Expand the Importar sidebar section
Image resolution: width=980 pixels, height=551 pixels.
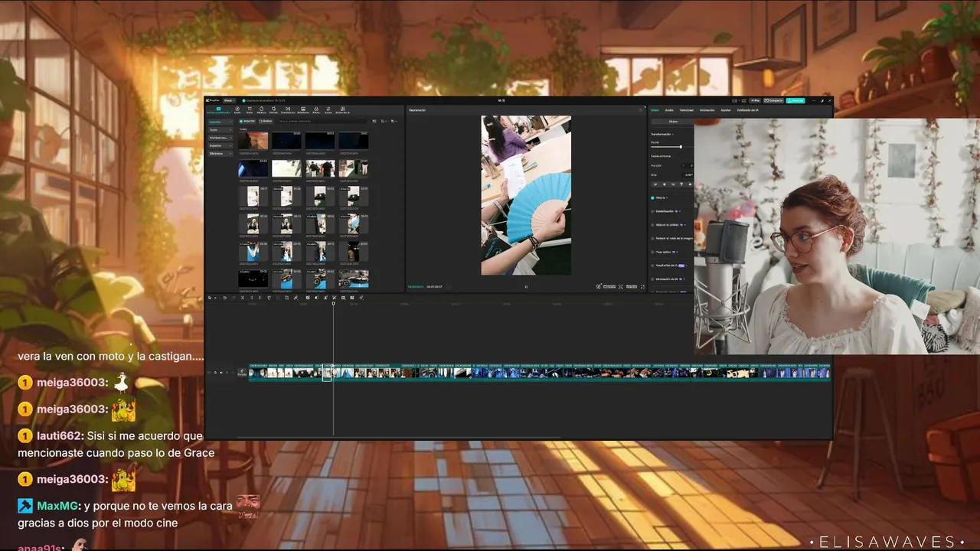click(220, 122)
